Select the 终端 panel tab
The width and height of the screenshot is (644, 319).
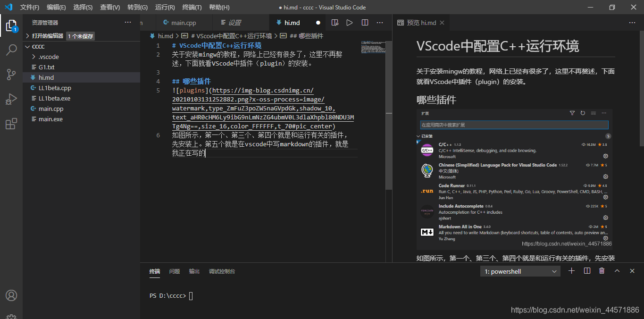[x=155, y=271]
